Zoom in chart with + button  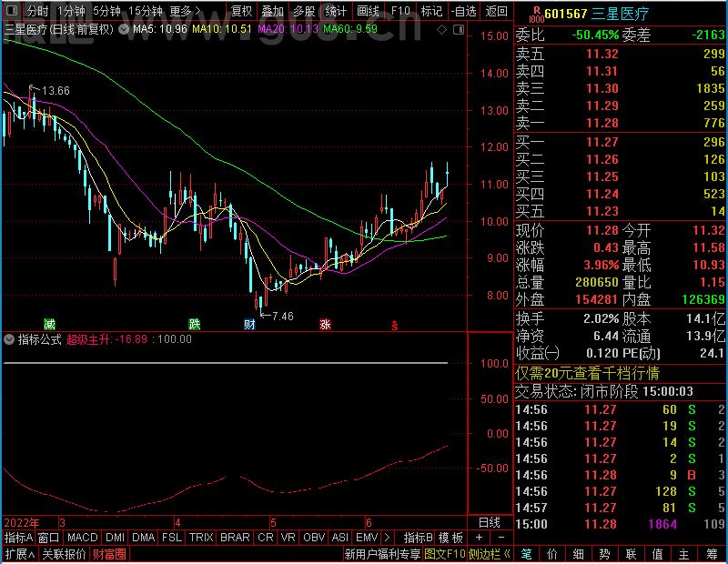479,538
